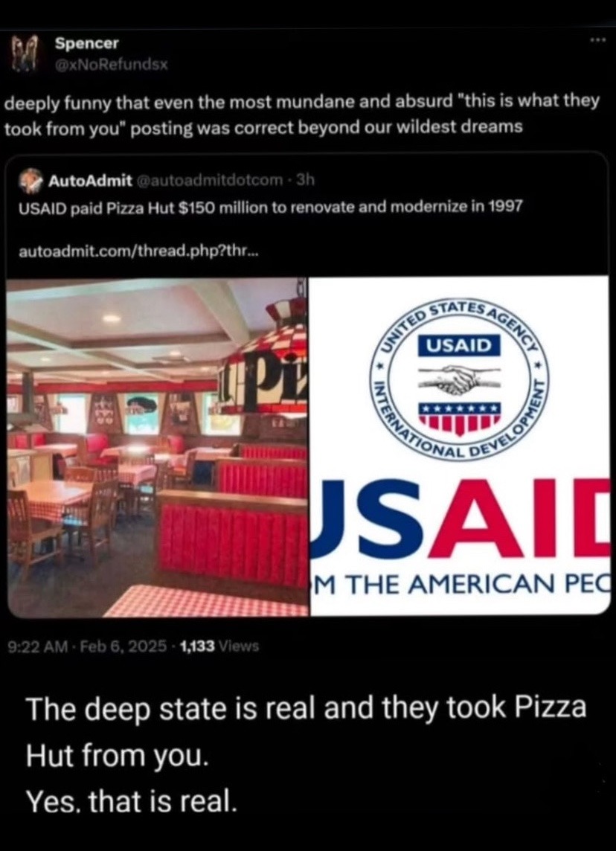View the USAID logo image
616x851 pixels.
(x=459, y=446)
